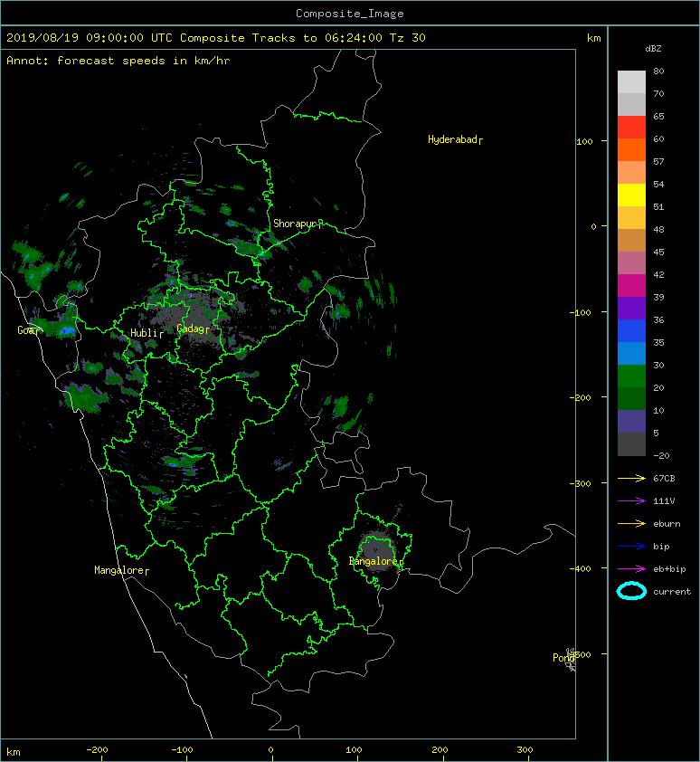
Task: Click the light gray 80 dBZ swatch
Action: click(631, 81)
